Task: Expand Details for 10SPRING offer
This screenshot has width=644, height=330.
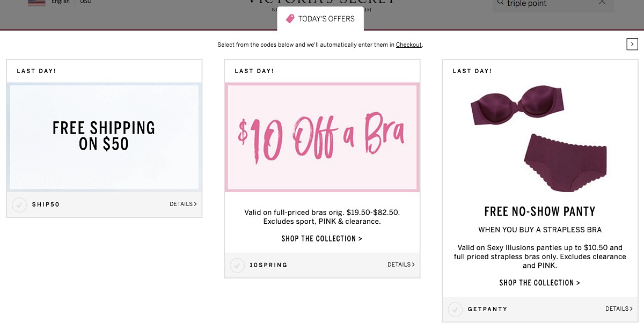Action: click(401, 265)
